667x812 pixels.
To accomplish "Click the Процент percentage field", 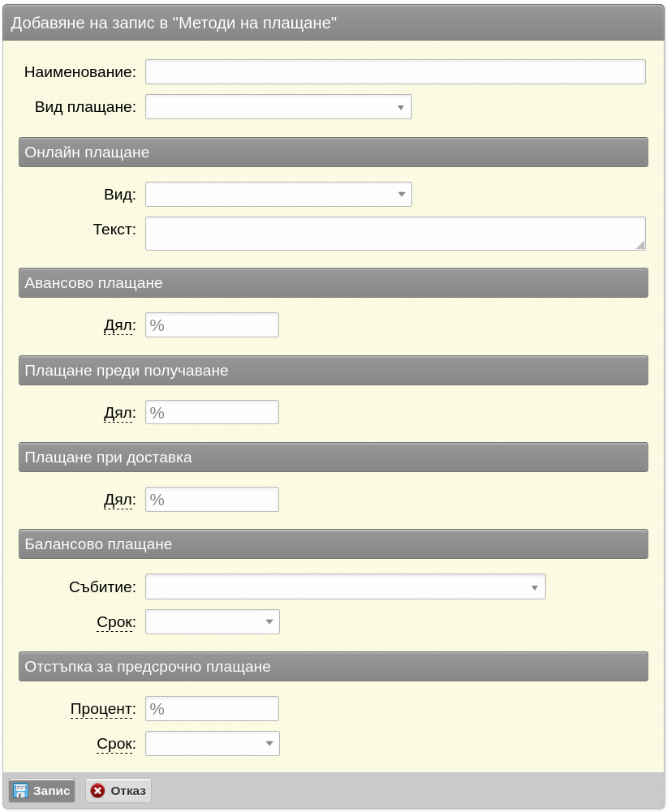I will click(213, 708).
